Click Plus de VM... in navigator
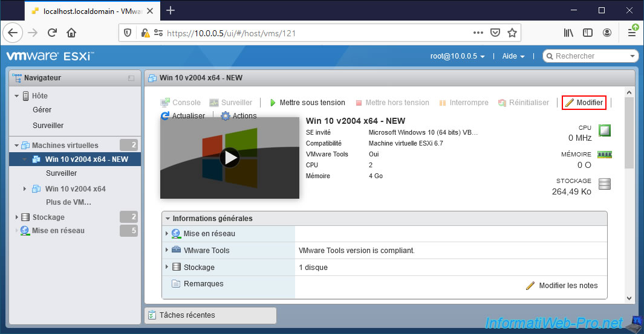 point(68,202)
